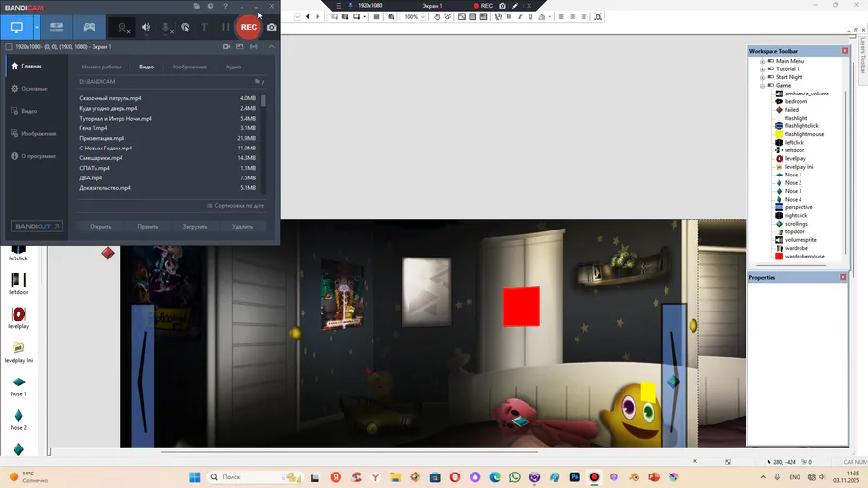Switch to Изображения tab in file list
868x488 pixels.
pyautogui.click(x=189, y=67)
